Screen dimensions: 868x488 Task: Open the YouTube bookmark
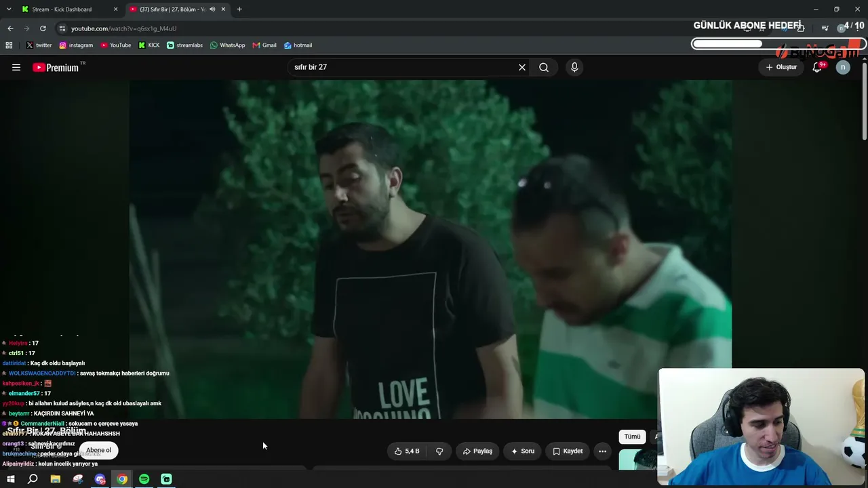pos(116,45)
